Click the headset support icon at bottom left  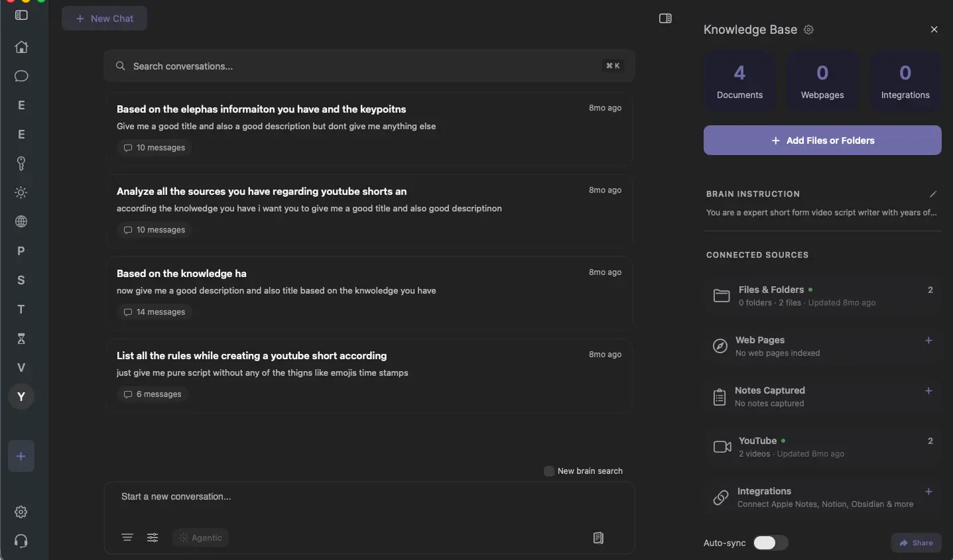[21, 541]
